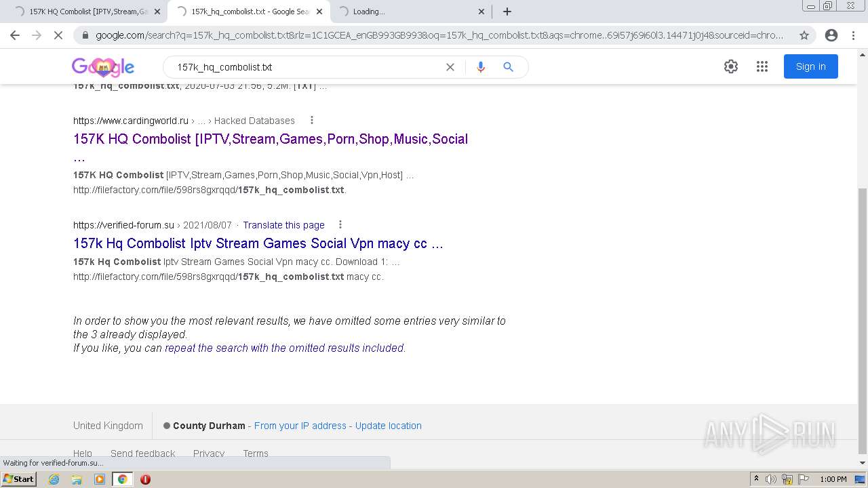This screenshot has height=488, width=868.
Task: Click the network tray icon
Action: click(787, 479)
